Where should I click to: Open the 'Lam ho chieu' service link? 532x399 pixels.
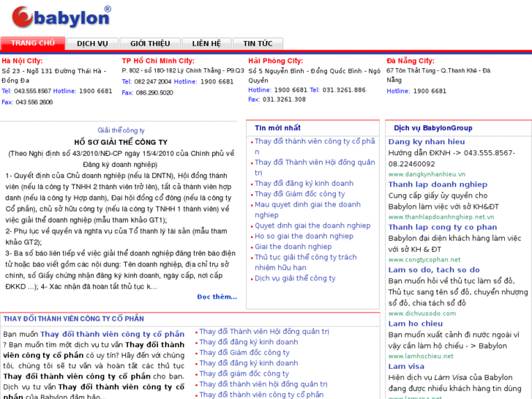pyautogui.click(x=416, y=324)
